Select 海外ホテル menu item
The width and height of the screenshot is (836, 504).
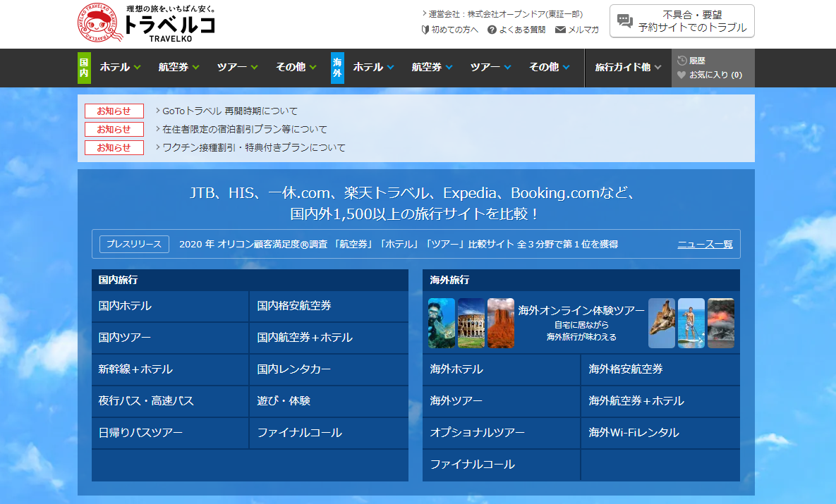[x=501, y=369]
